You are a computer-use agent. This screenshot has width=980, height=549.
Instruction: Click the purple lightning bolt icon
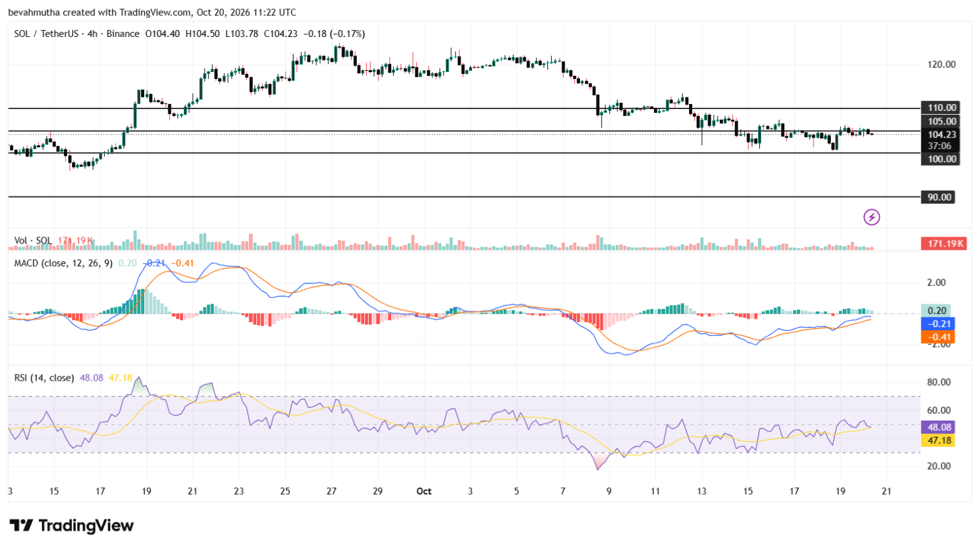click(x=872, y=217)
